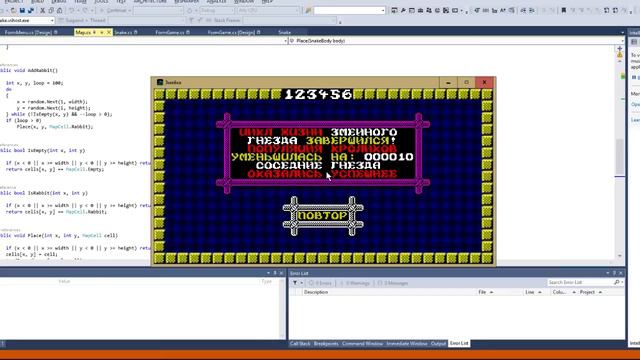Open the Stack Frame dropdown

[x=289, y=20]
